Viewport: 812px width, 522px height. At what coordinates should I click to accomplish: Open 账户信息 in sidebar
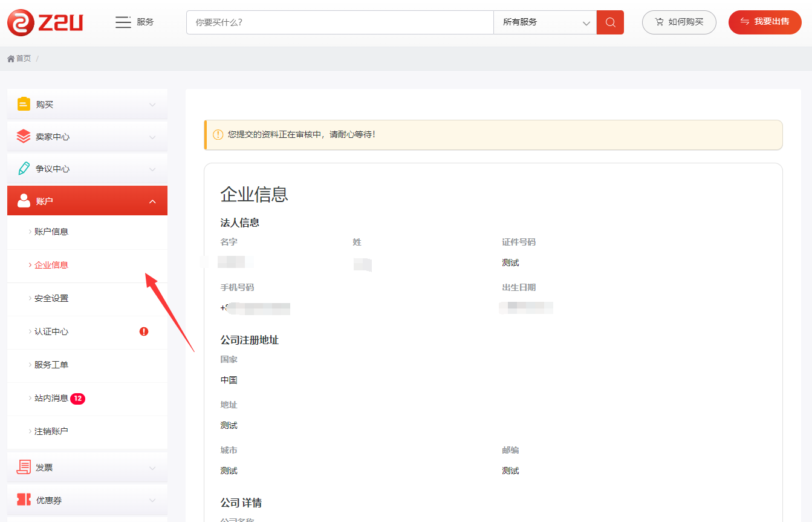[x=51, y=232]
